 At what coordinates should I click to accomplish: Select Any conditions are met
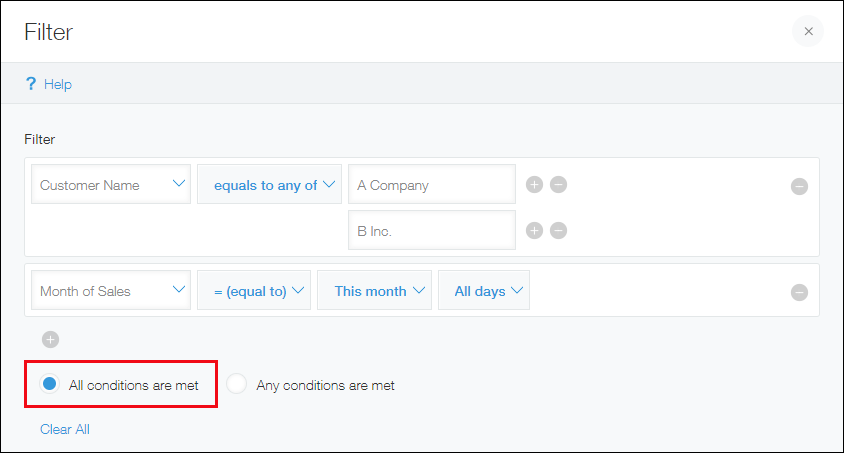[x=236, y=384]
